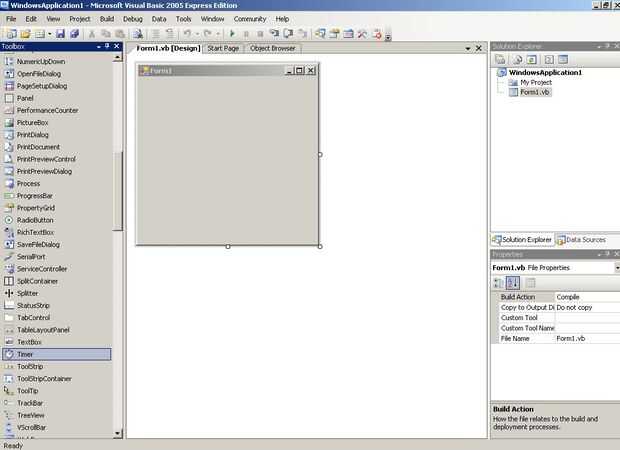Pin the Toolbox panel with pushpin icon

click(x=107, y=46)
